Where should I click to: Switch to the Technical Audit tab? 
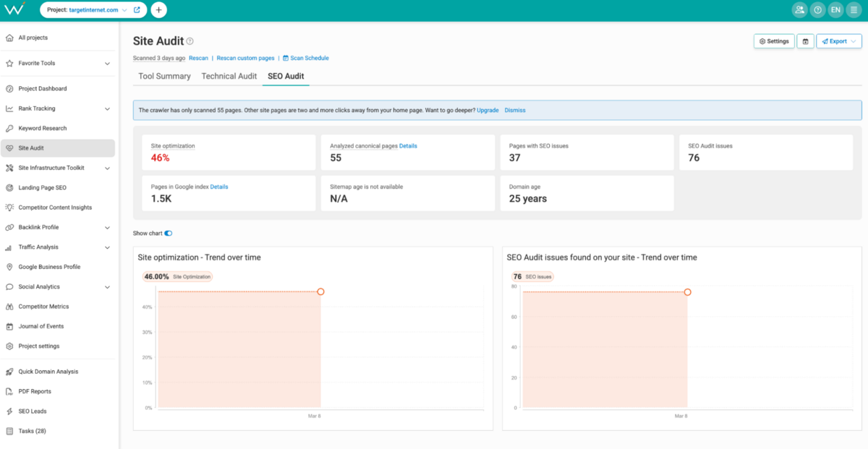click(229, 76)
